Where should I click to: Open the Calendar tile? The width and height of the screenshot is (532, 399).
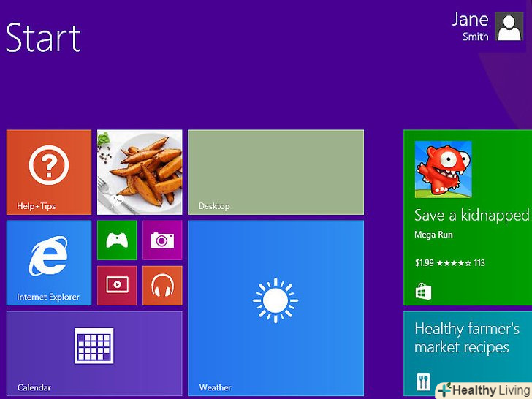click(94, 354)
